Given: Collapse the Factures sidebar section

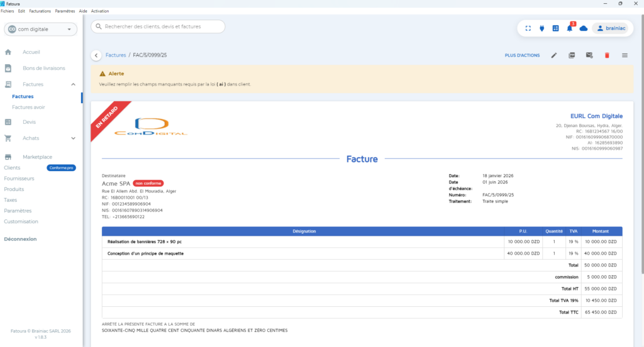Looking at the screenshot, I should point(73,84).
